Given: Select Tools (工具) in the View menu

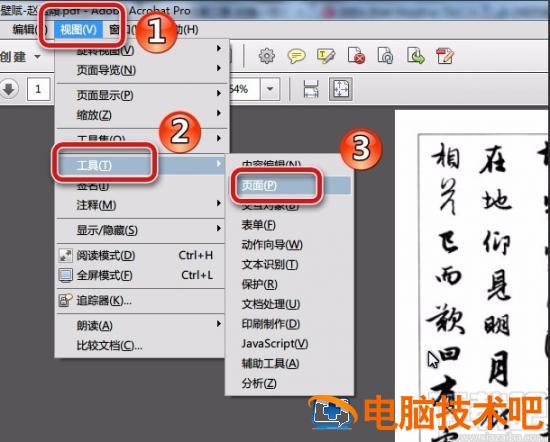Looking at the screenshot, I should click(x=140, y=165).
